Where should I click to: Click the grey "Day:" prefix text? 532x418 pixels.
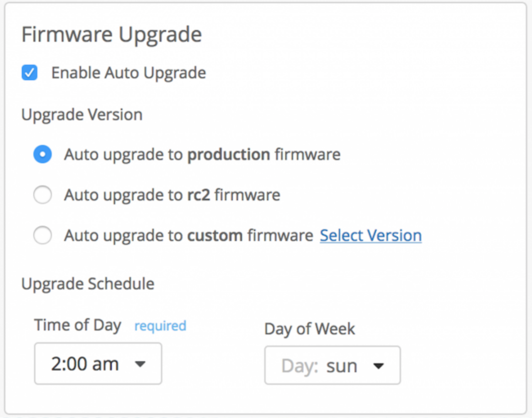(x=300, y=366)
